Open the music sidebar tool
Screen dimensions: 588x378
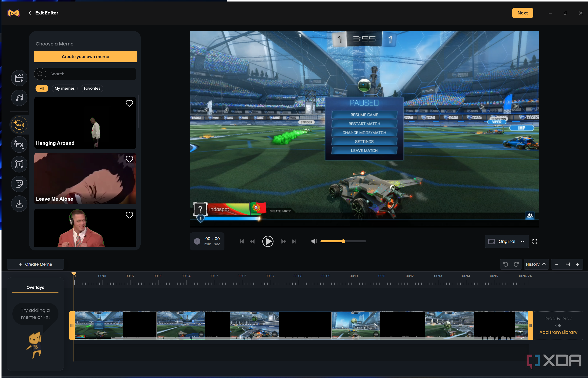[19, 98]
